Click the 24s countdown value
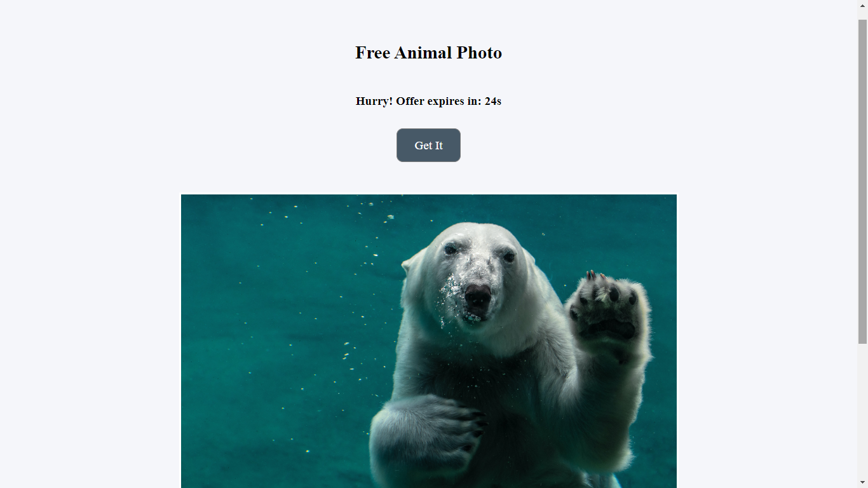 click(492, 101)
